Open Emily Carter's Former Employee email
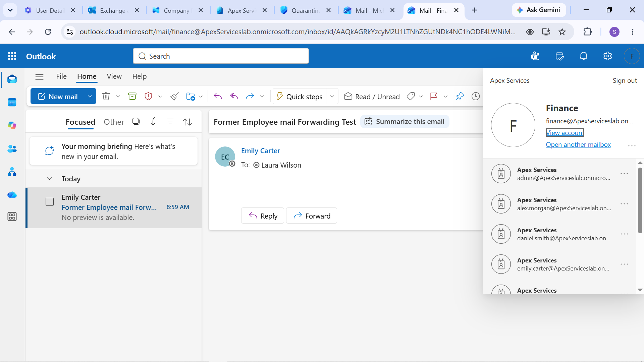Screen dimensions: 644x362 114,207
